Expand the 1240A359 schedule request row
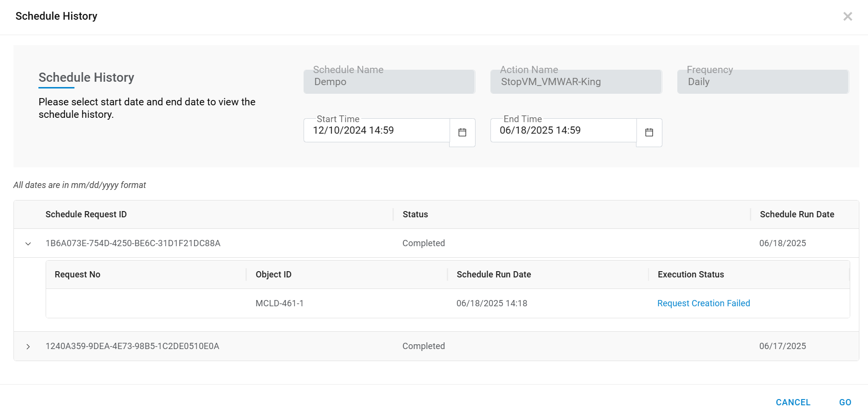 pos(28,347)
